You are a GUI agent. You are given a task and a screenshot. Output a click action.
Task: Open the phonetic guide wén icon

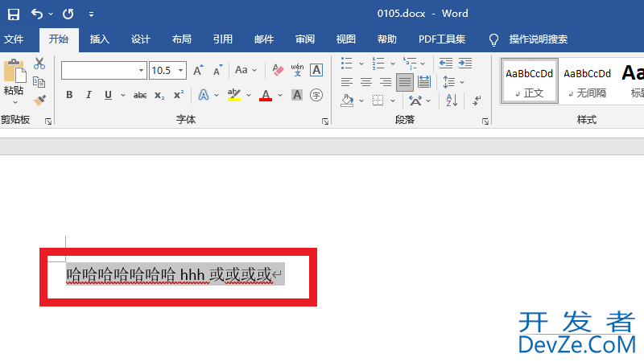pyautogui.click(x=297, y=70)
